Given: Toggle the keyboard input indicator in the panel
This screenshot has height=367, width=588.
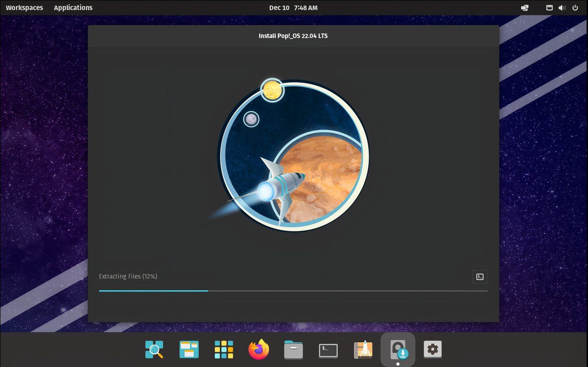Looking at the screenshot, I should click(x=549, y=7).
